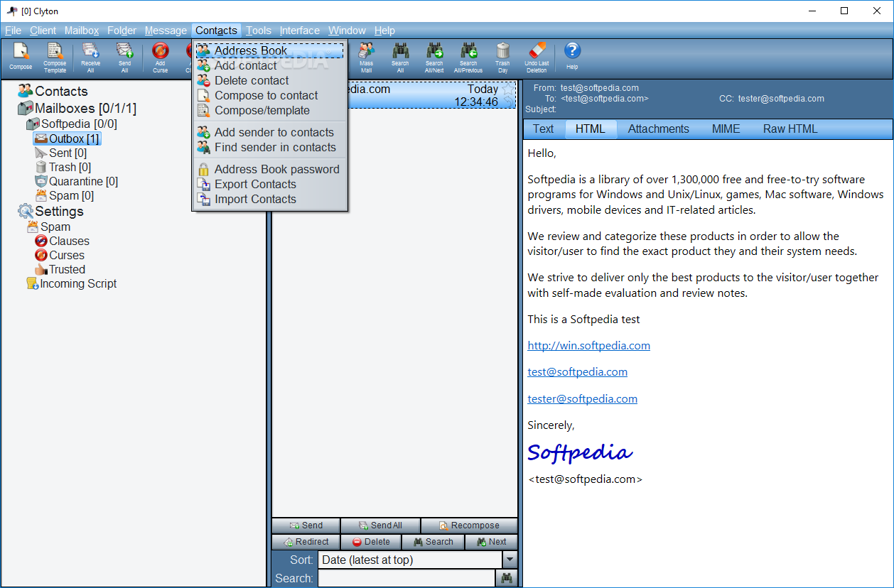
Task: Select the Spam [0] mailbox folder
Action: [64, 195]
